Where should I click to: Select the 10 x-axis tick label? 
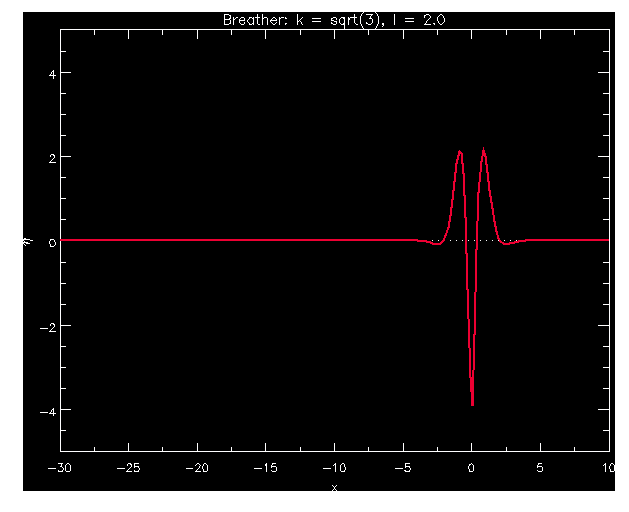coord(607,468)
